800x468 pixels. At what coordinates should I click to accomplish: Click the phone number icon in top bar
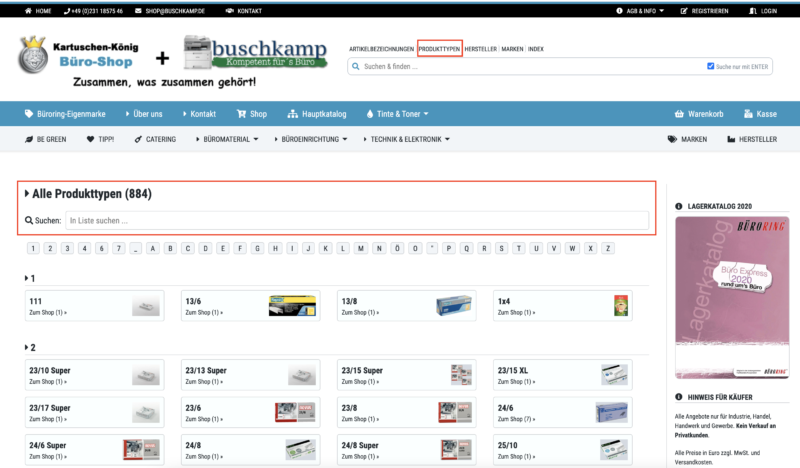67,11
